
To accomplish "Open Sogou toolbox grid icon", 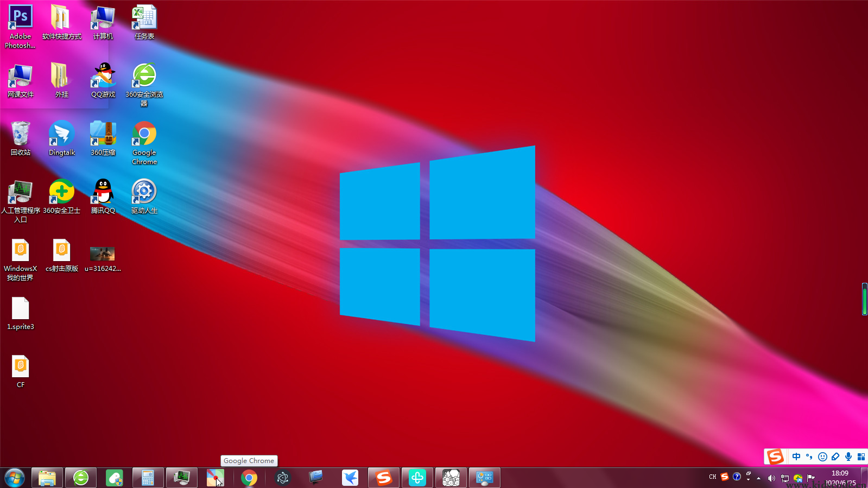I will click(x=861, y=457).
